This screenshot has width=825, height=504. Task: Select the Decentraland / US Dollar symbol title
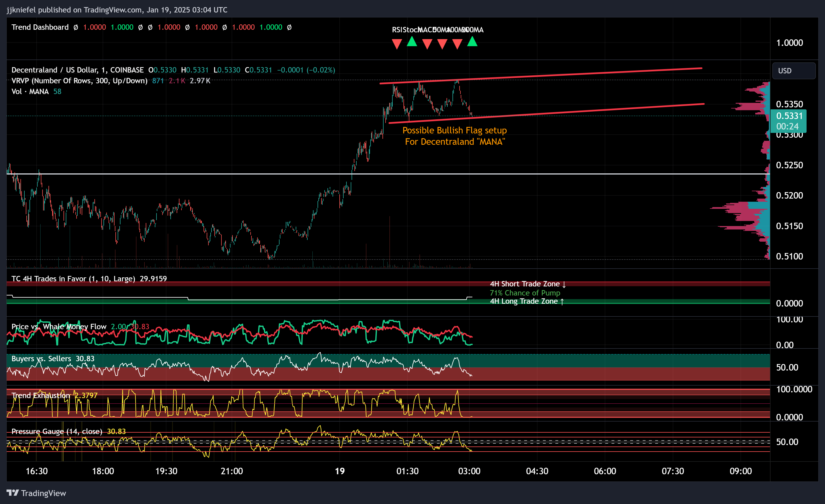[77, 70]
